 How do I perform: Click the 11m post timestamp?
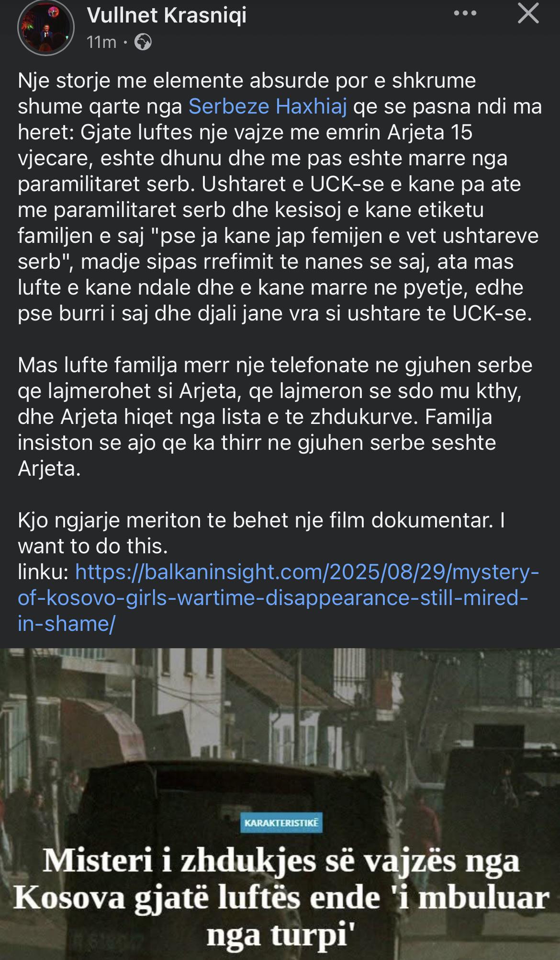coord(101,43)
